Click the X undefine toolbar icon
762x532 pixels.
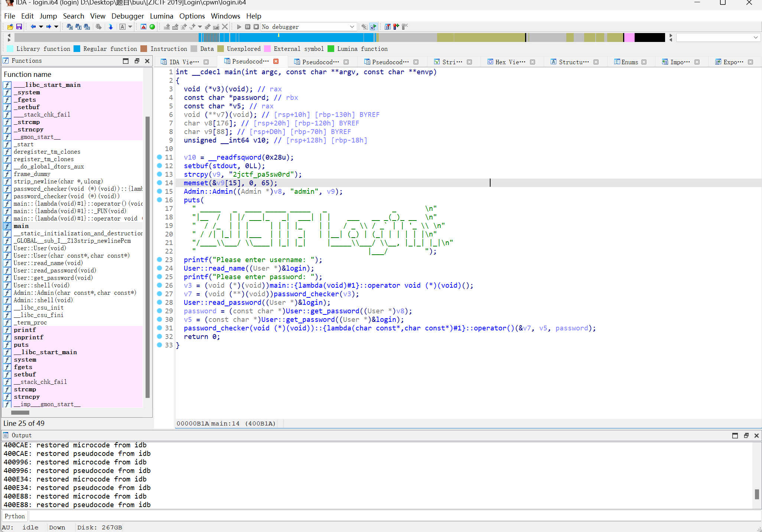225,27
